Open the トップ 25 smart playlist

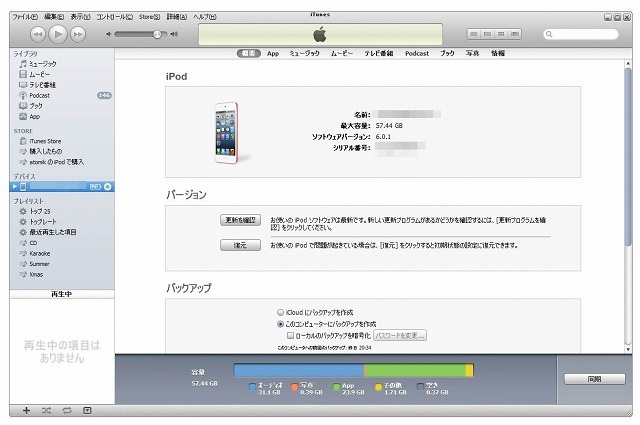pos(62,211)
